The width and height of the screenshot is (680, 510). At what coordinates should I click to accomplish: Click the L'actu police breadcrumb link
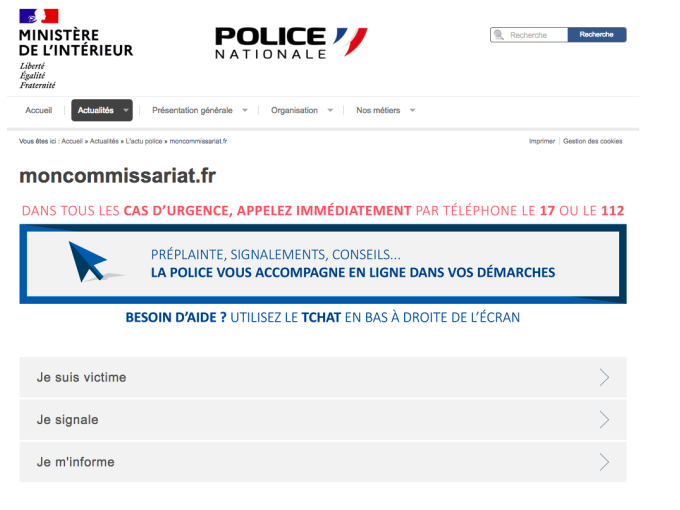pos(144,141)
